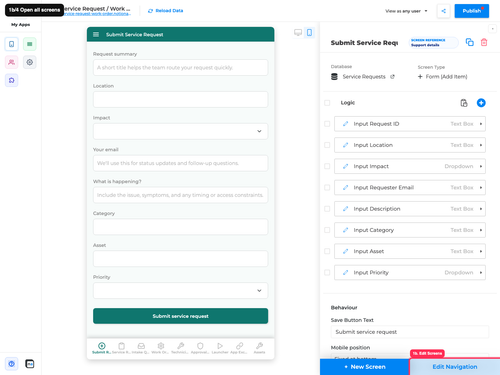The height and width of the screenshot is (375, 500).
Task: Click Submit service request button in preview
Action: pos(180,316)
